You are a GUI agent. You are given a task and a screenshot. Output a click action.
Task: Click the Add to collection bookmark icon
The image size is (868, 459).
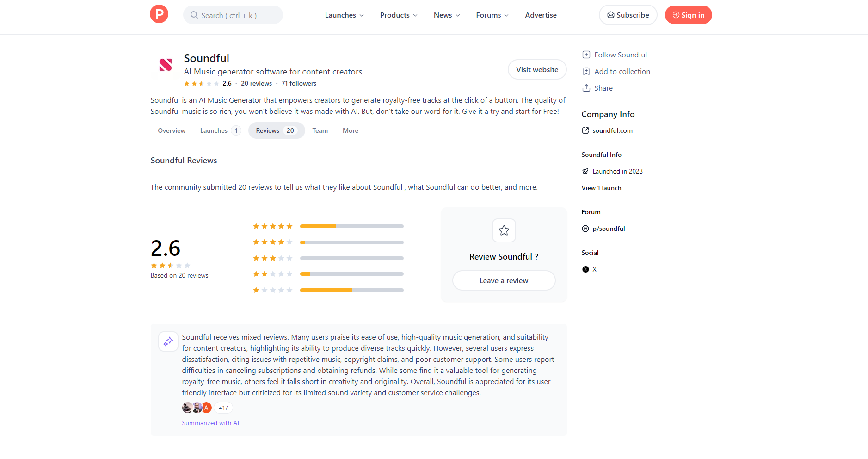[x=586, y=71]
